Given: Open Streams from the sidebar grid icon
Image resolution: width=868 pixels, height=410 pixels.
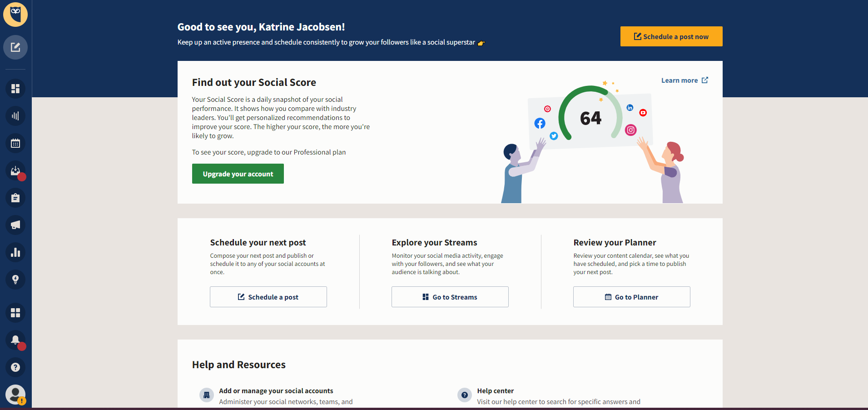Looking at the screenshot, I should (x=15, y=89).
